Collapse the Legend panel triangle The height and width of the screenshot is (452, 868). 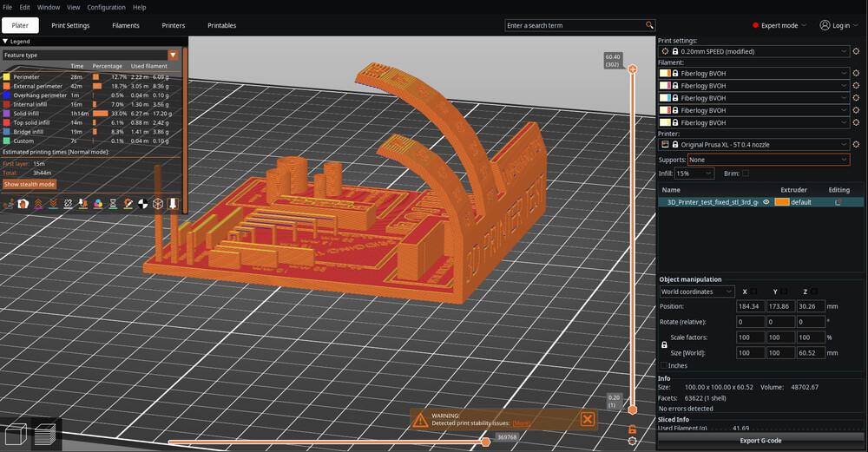[x=5, y=42]
